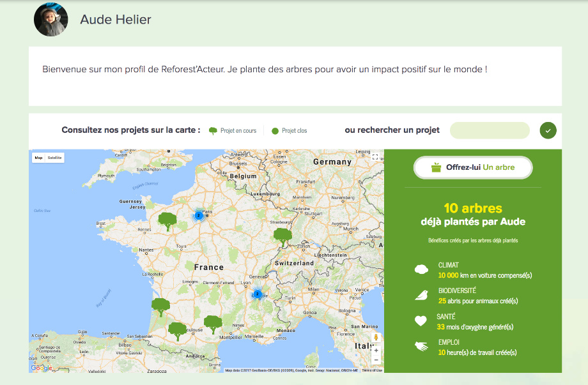The image size is (588, 385).
Task: Click the Projet en cours legend tree icon
Action: click(213, 130)
